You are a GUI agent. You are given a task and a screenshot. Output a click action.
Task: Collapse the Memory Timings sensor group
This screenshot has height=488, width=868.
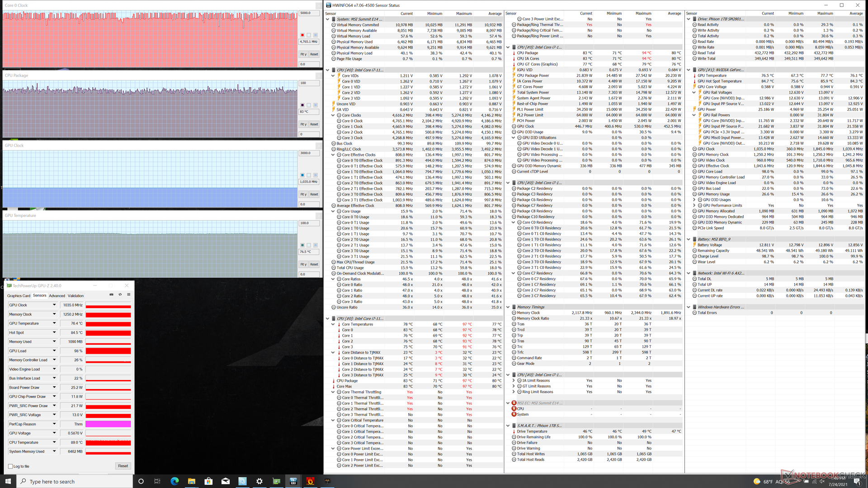point(508,307)
